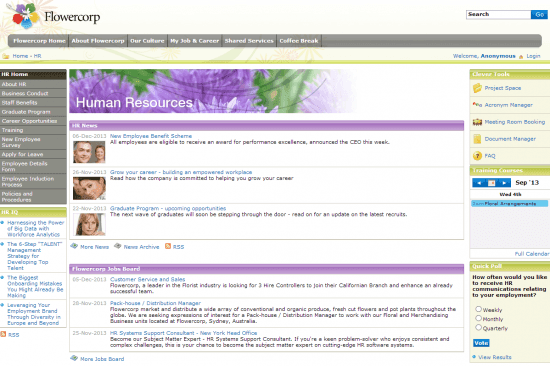This screenshot has height=366, width=550.
Task: Open Grow your career article link
Action: [x=181, y=172]
